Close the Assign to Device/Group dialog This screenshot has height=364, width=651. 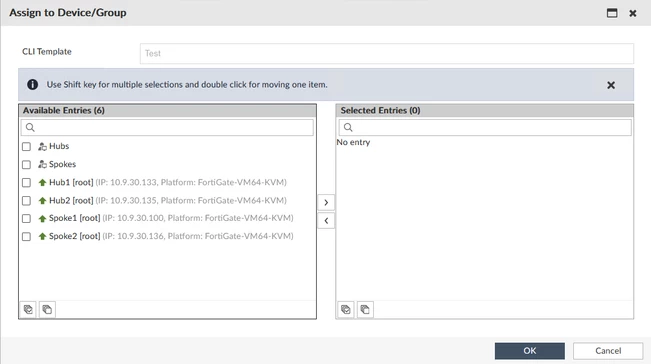point(633,13)
